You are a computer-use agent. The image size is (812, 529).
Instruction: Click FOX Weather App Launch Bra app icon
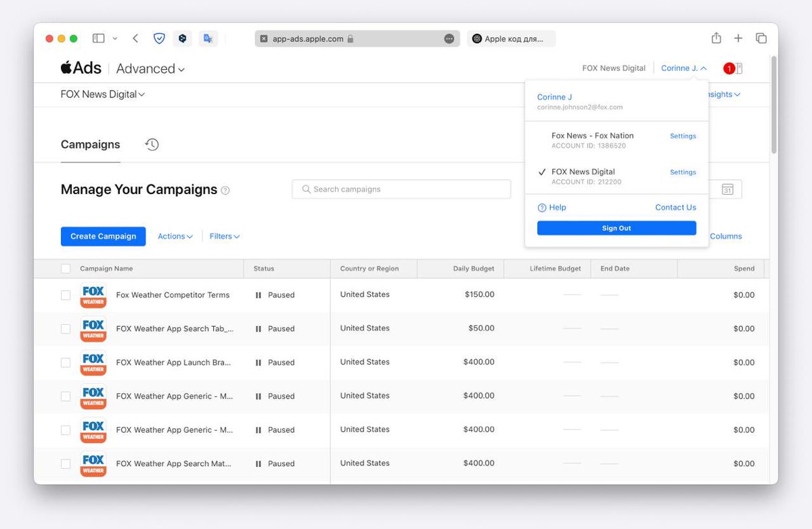(x=93, y=363)
